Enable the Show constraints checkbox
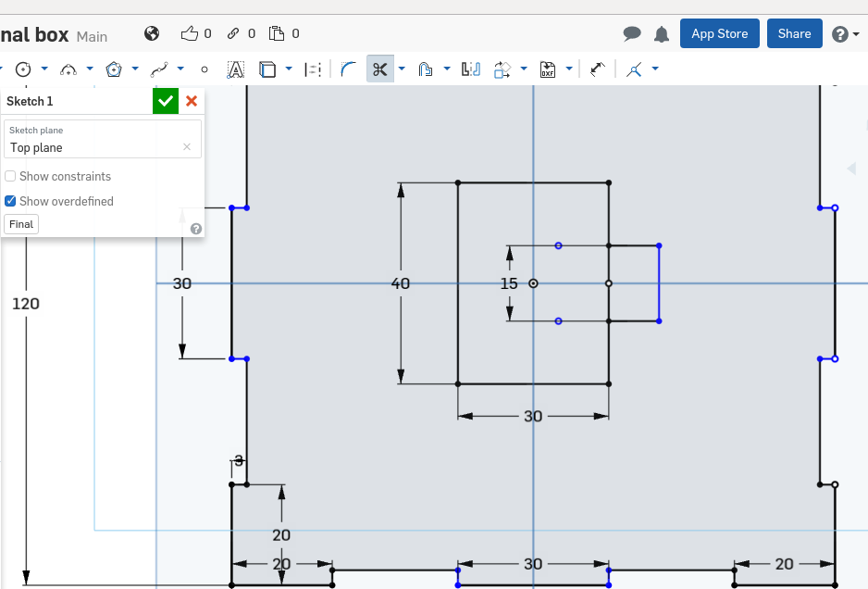Image resolution: width=868 pixels, height=589 pixels. (10, 176)
